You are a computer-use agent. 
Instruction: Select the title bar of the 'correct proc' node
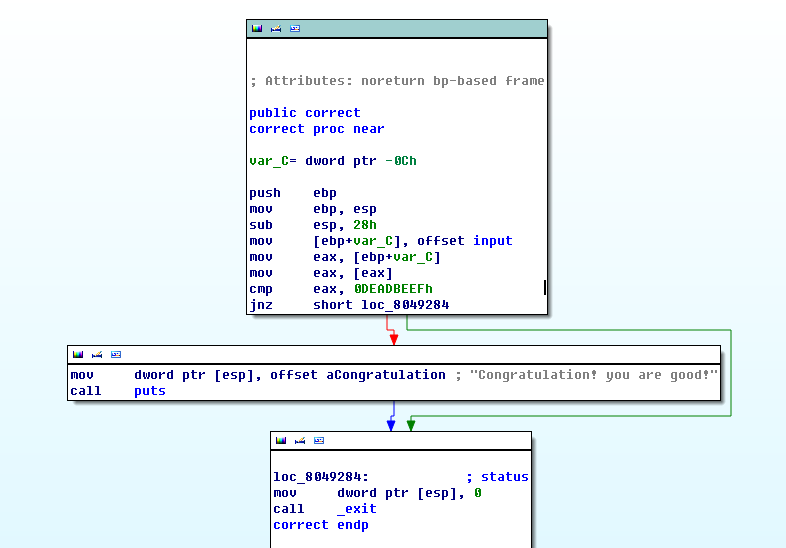397,29
